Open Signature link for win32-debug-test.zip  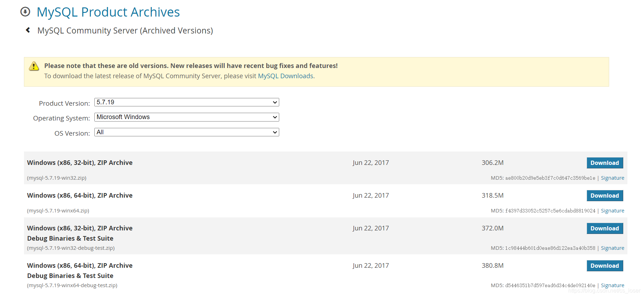(612, 248)
